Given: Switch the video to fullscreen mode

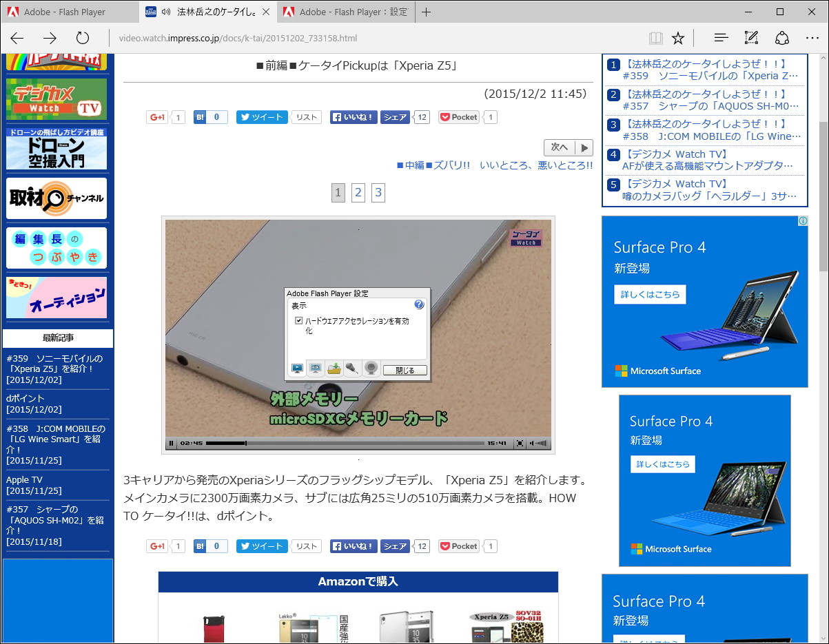Looking at the screenshot, I should click(x=518, y=444).
